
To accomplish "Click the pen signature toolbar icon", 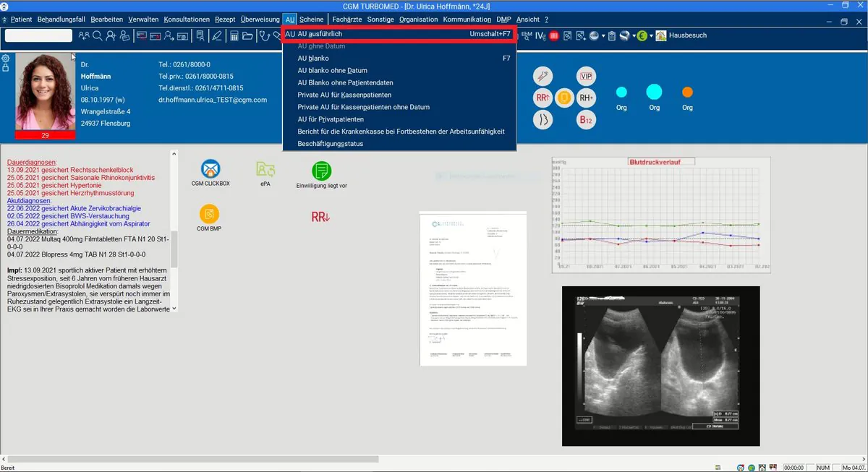I will point(216,35).
